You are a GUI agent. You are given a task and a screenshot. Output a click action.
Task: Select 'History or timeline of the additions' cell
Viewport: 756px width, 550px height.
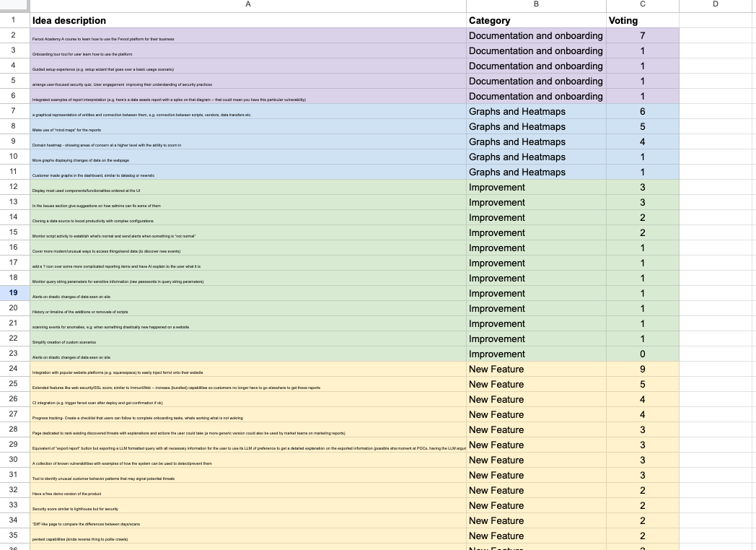pos(248,308)
